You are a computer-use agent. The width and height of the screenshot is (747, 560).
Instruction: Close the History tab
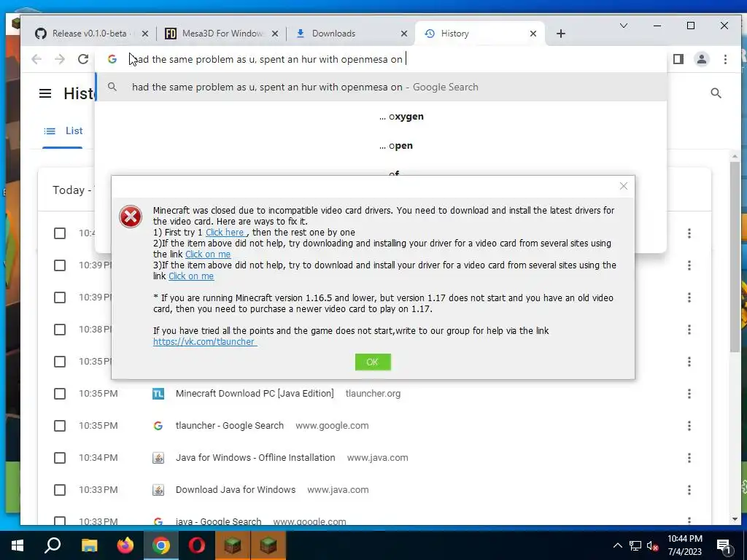[533, 34]
